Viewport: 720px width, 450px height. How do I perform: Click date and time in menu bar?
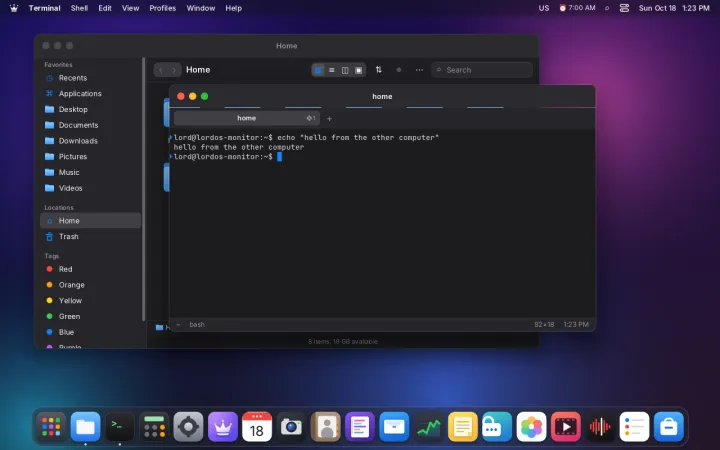(674, 8)
